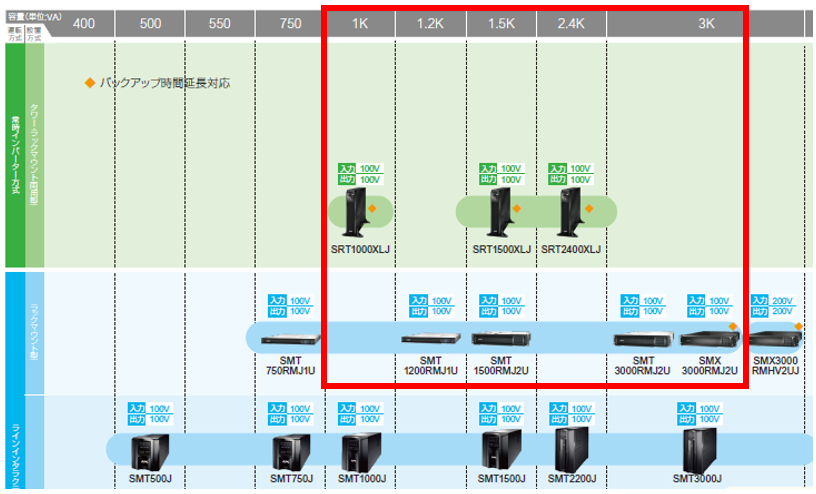Click the SMT 1200RMJ1U model name
Viewport: 816px width, 494px height.
tap(430, 365)
